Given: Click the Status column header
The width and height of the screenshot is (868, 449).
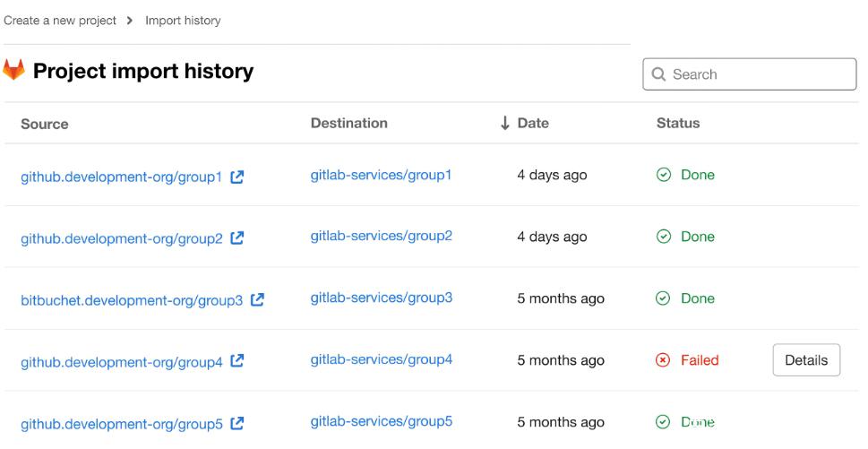Looking at the screenshot, I should (678, 123).
